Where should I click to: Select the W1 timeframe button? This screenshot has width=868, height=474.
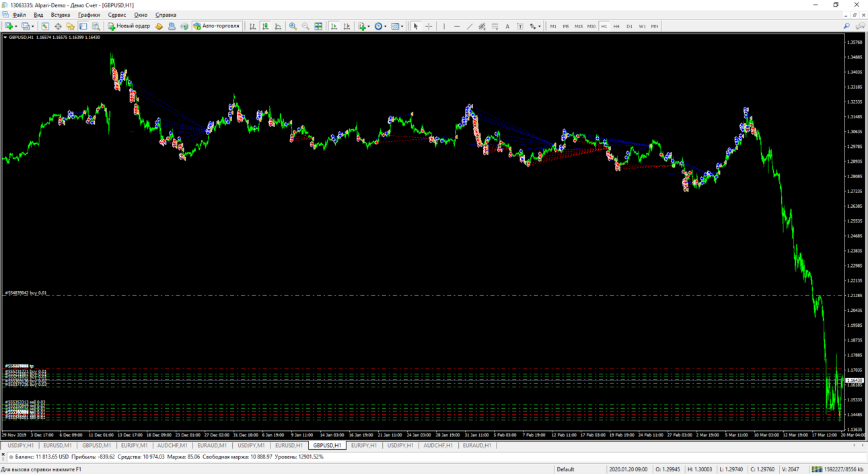[x=642, y=26]
